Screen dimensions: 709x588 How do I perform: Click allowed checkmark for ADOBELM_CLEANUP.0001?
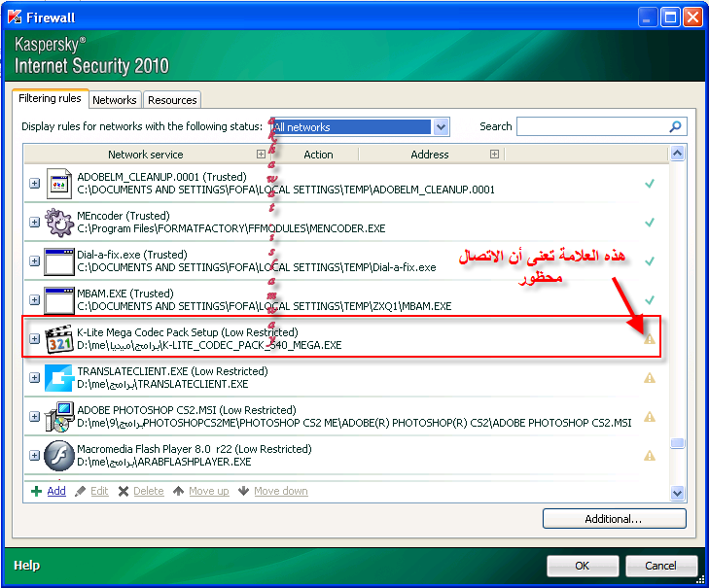point(650,184)
